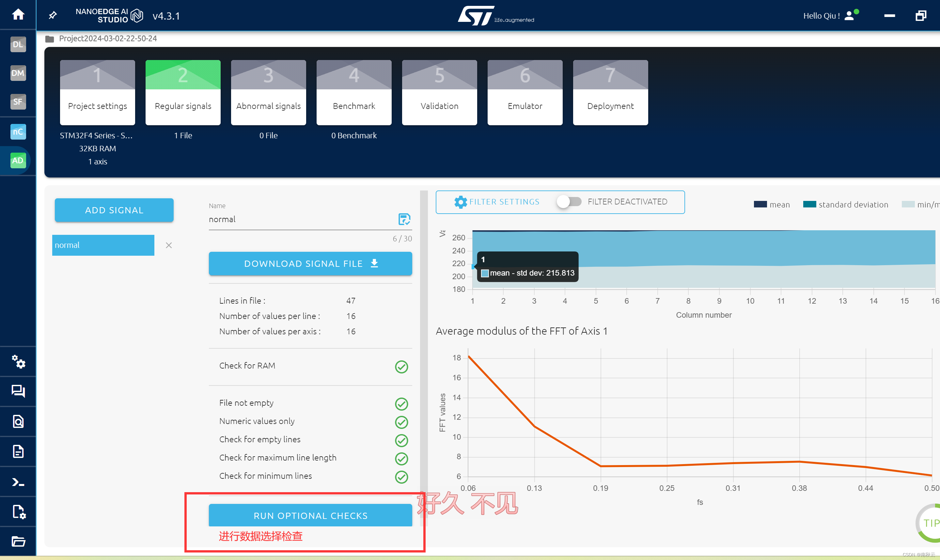Open the DM project type icon
This screenshot has width=940, height=560.
pos(18,73)
